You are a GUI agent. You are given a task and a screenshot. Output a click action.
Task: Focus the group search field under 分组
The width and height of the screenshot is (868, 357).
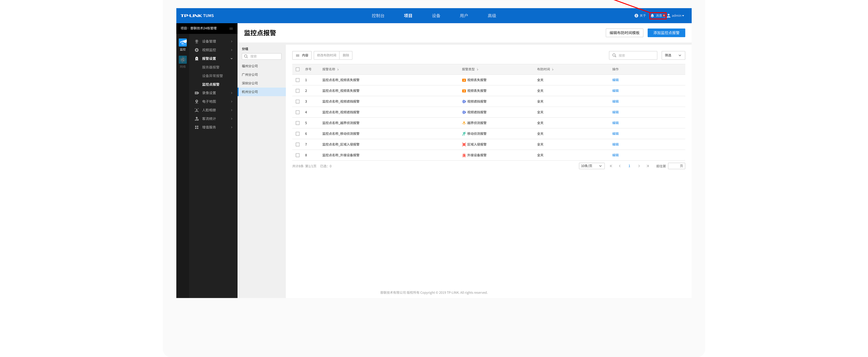tap(262, 56)
